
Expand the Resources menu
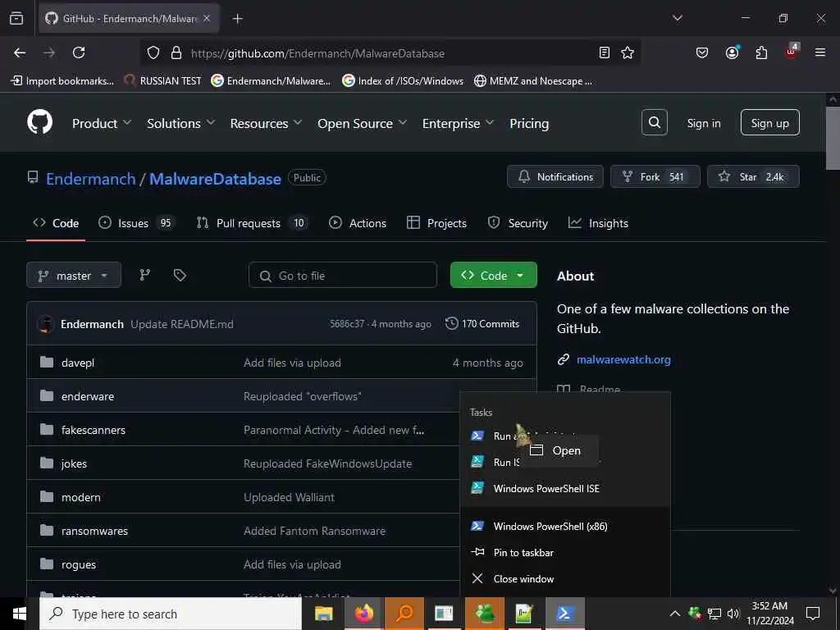[266, 123]
